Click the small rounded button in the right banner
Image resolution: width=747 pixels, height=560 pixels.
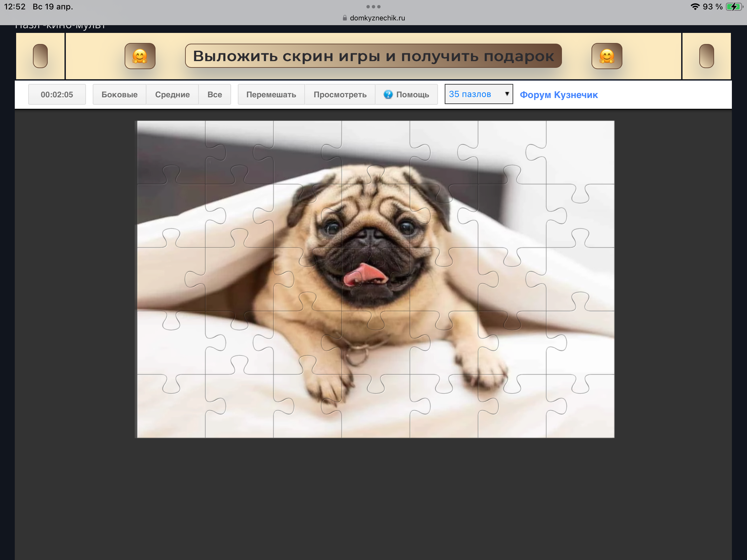pyautogui.click(x=706, y=56)
